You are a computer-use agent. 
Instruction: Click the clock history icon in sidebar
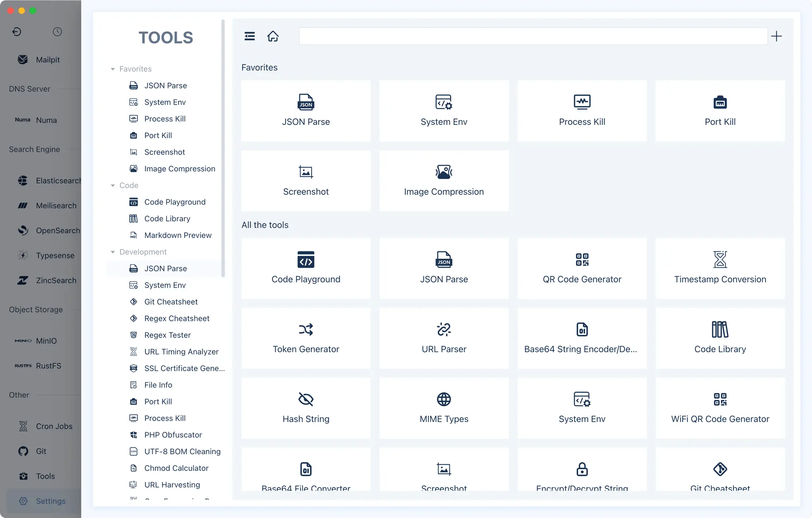point(57,32)
